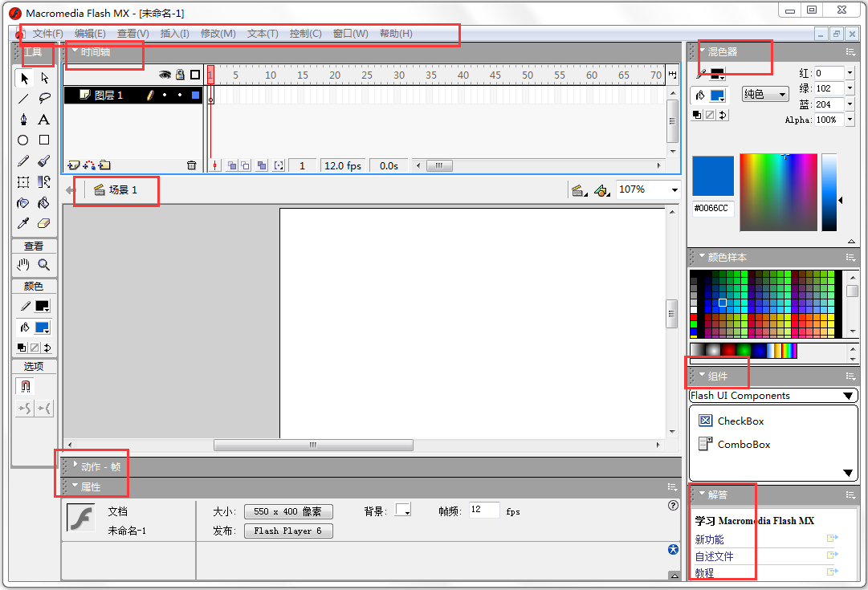This screenshot has width=868, height=590.
Task: Open the Modify Onion Markers menu
Action: click(279, 165)
